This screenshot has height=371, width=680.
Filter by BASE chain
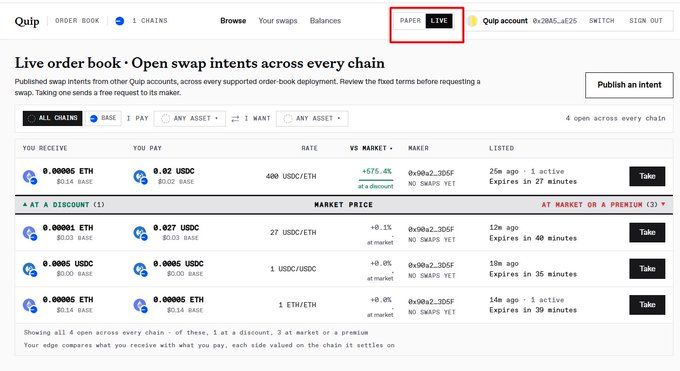click(103, 118)
